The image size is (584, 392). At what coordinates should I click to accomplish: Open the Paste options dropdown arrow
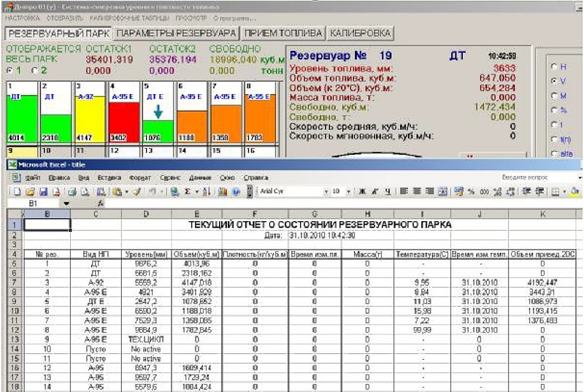(126, 192)
